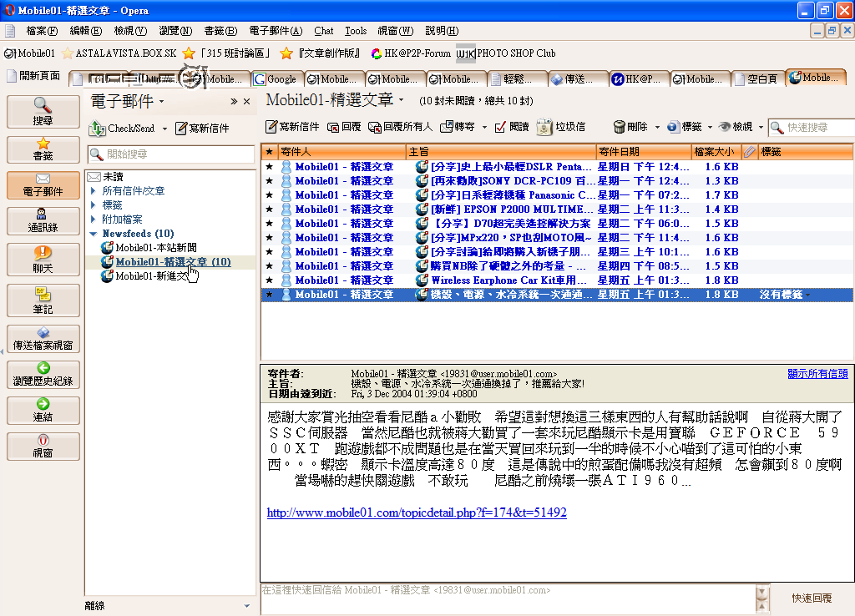
Task: Click the 標簽 label button
Action: [x=685, y=127]
